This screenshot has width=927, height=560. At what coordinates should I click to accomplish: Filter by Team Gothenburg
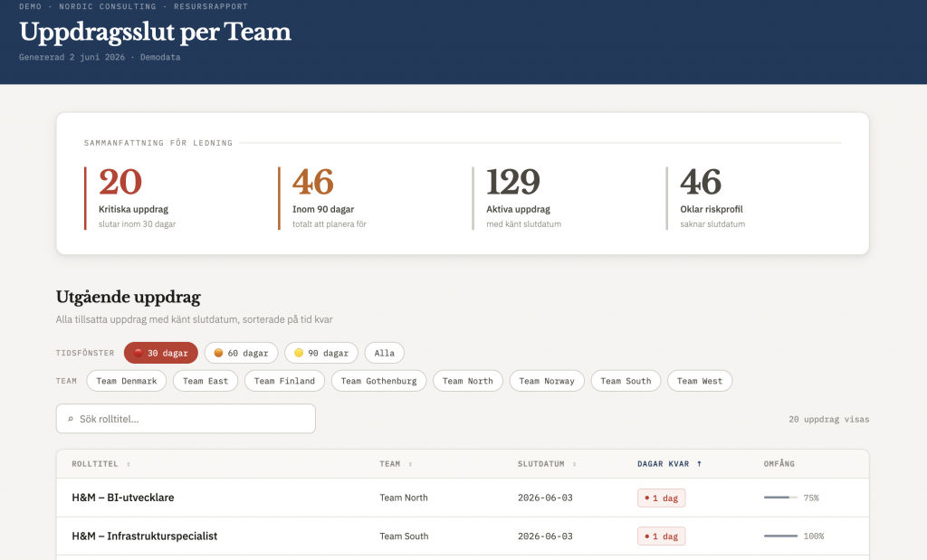tap(379, 381)
